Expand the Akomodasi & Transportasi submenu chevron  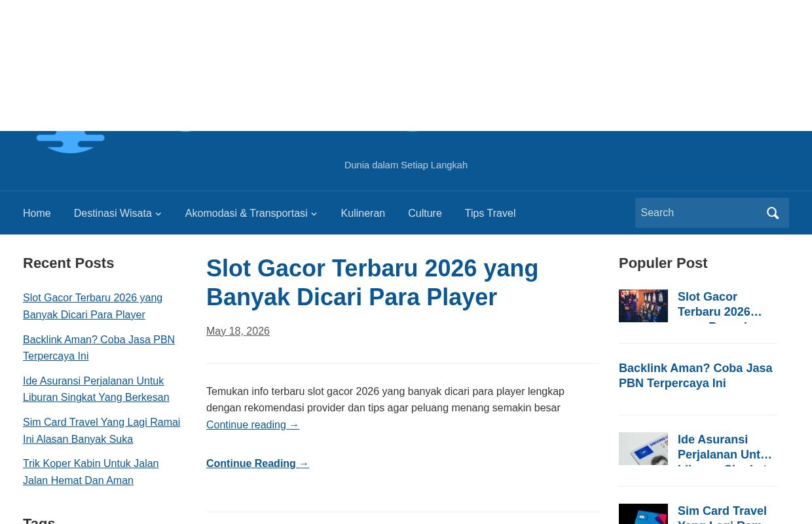pyautogui.click(x=314, y=214)
